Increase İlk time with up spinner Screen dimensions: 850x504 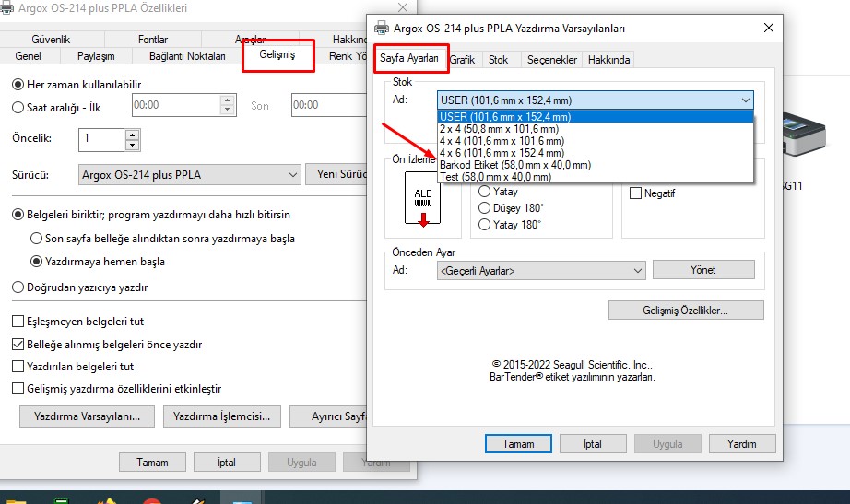[228, 100]
